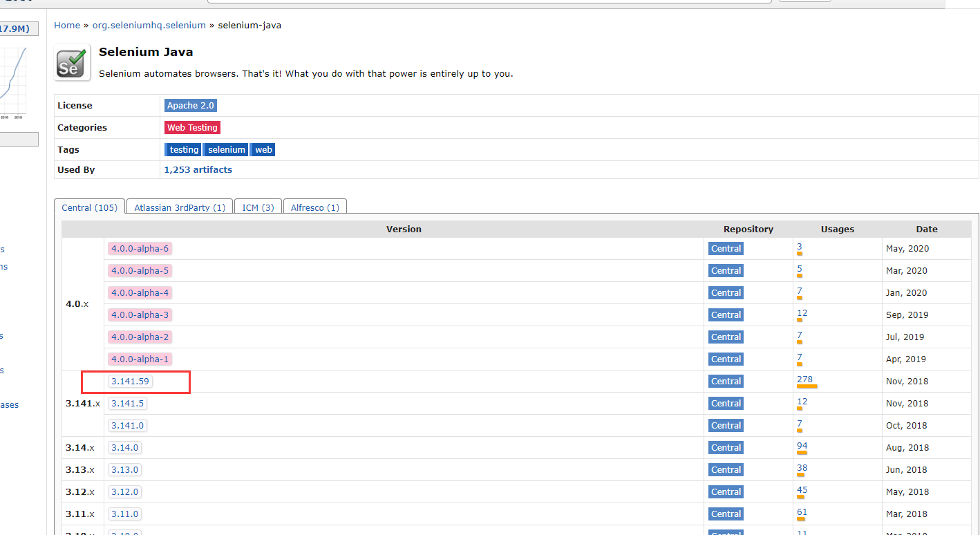The image size is (980, 535).
Task: Click the Nov, 2018 date for 3.141.59
Action: click(x=907, y=382)
